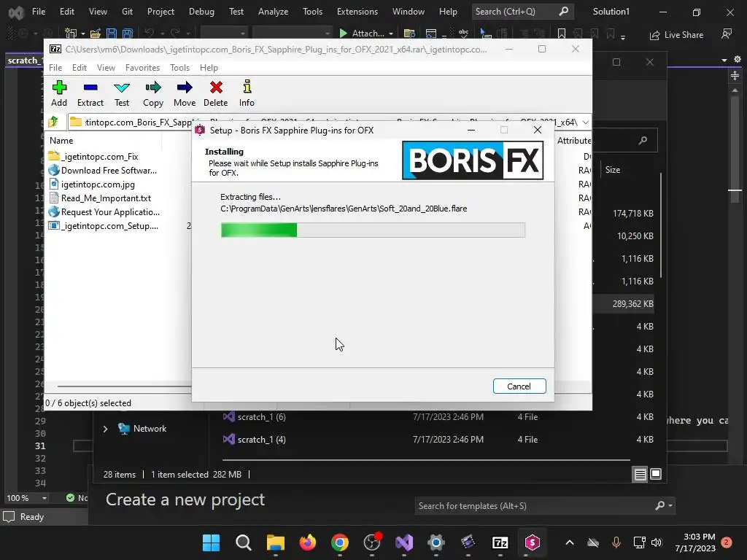Click Attach to process button
The width and height of the screenshot is (747, 560).
coord(362,34)
